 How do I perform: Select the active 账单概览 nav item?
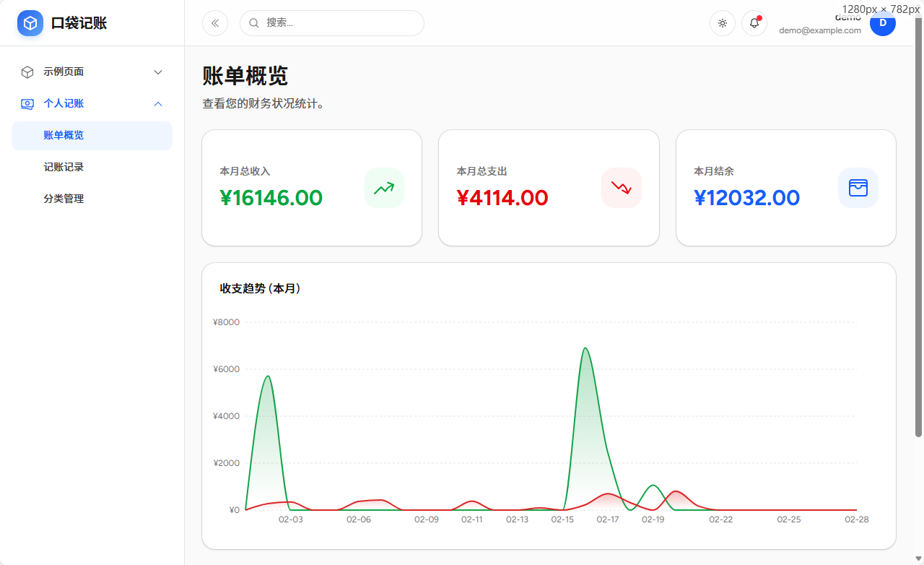pos(64,135)
